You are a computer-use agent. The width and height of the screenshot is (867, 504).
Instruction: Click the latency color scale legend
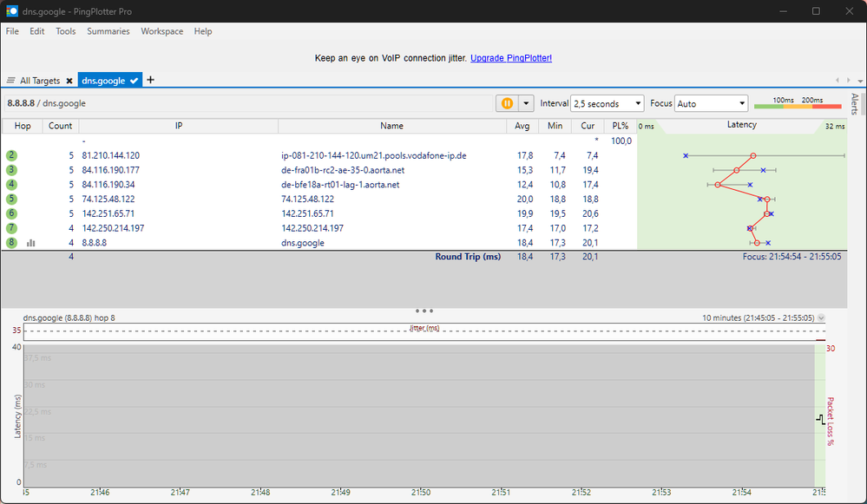click(798, 103)
